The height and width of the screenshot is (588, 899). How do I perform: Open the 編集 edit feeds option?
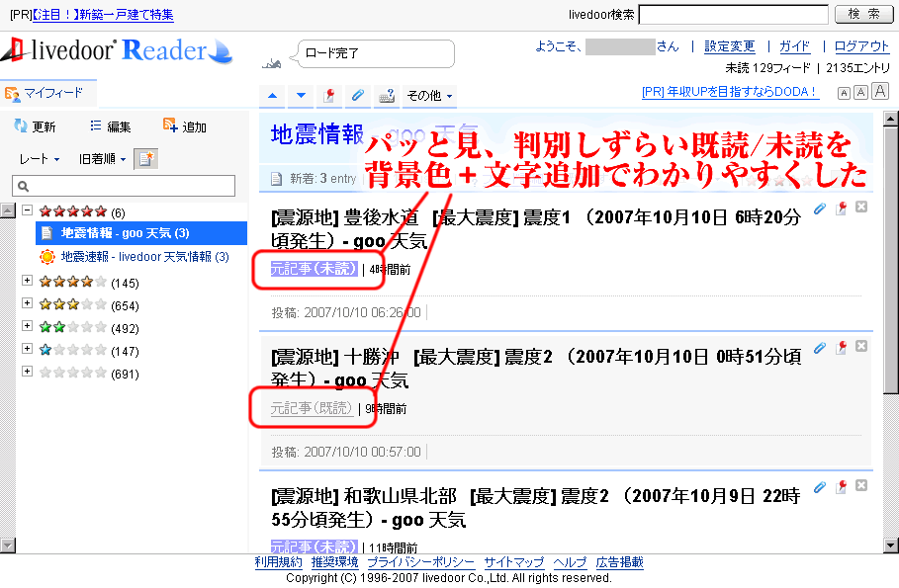pos(111,126)
